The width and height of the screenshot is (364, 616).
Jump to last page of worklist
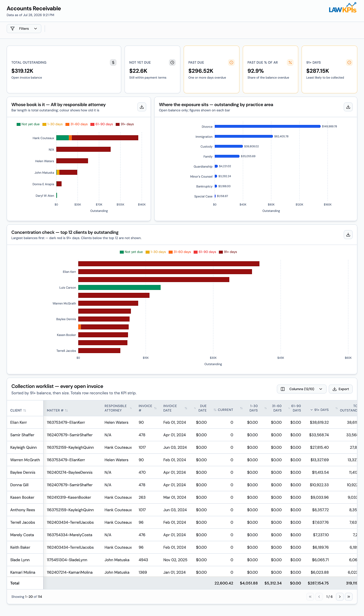pyautogui.click(x=349, y=597)
